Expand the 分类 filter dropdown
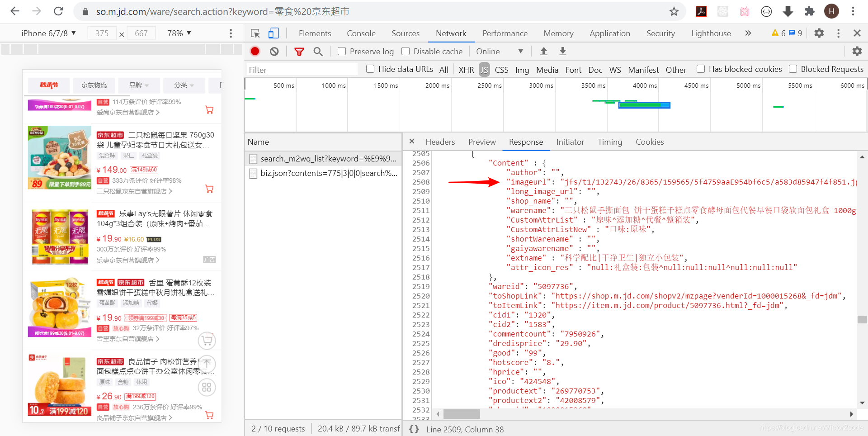868x436 pixels. [184, 85]
